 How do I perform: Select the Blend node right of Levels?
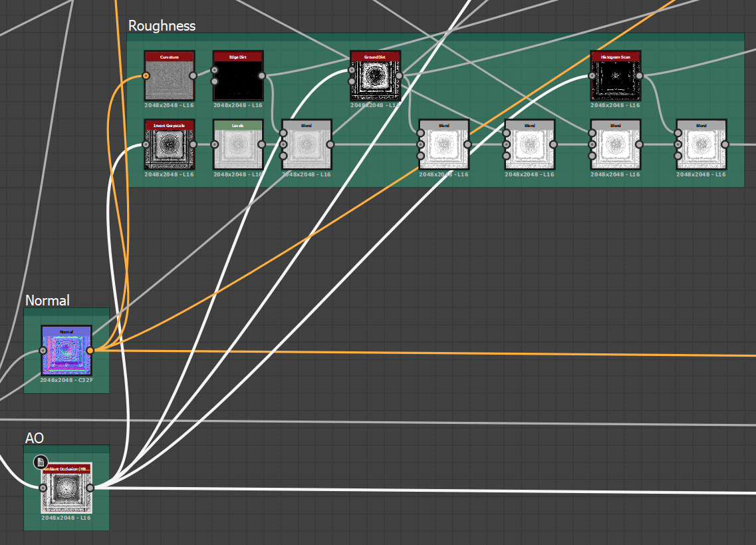[307, 144]
